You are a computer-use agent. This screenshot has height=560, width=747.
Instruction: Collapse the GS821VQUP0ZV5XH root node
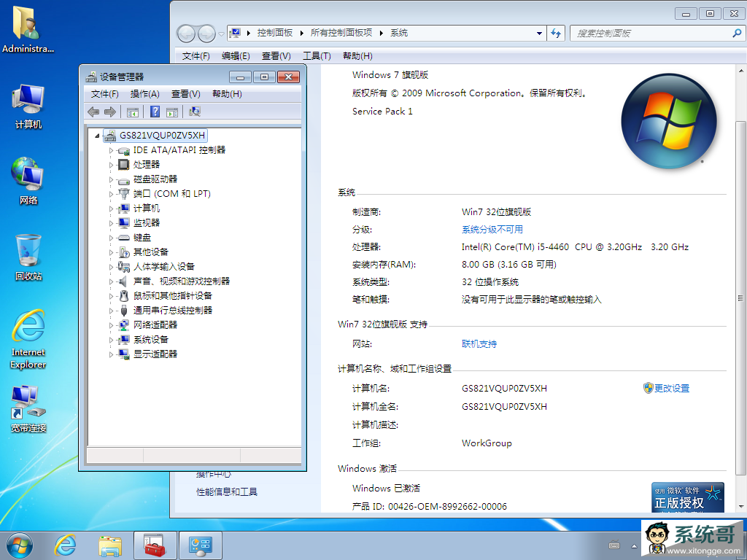click(97, 136)
